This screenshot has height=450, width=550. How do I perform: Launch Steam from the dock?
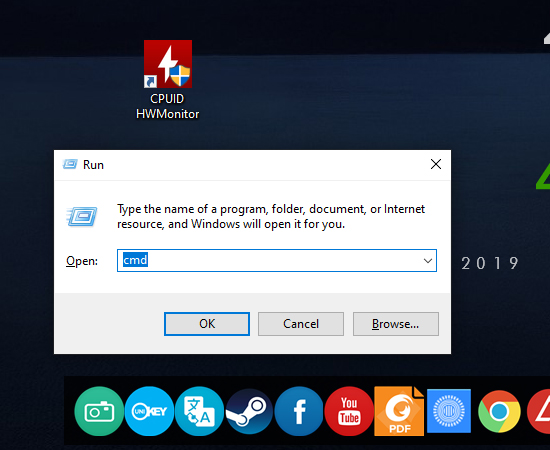coord(249,411)
